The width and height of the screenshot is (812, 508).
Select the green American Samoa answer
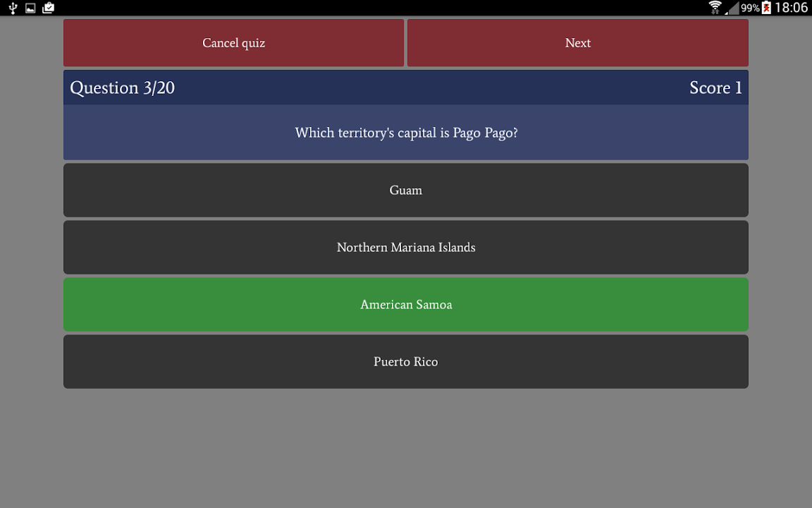click(x=406, y=305)
